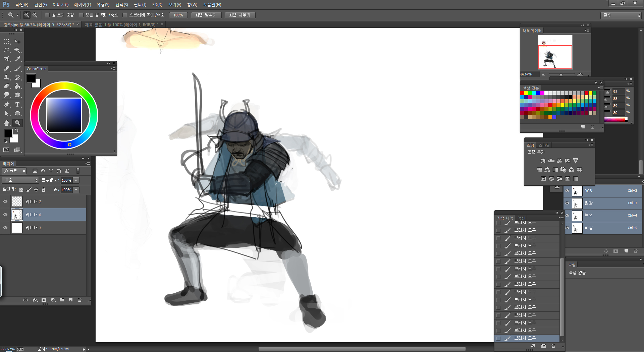This screenshot has width=644, height=352.
Task: Select the Eyedropper tool
Action: pyautogui.click(x=17, y=59)
